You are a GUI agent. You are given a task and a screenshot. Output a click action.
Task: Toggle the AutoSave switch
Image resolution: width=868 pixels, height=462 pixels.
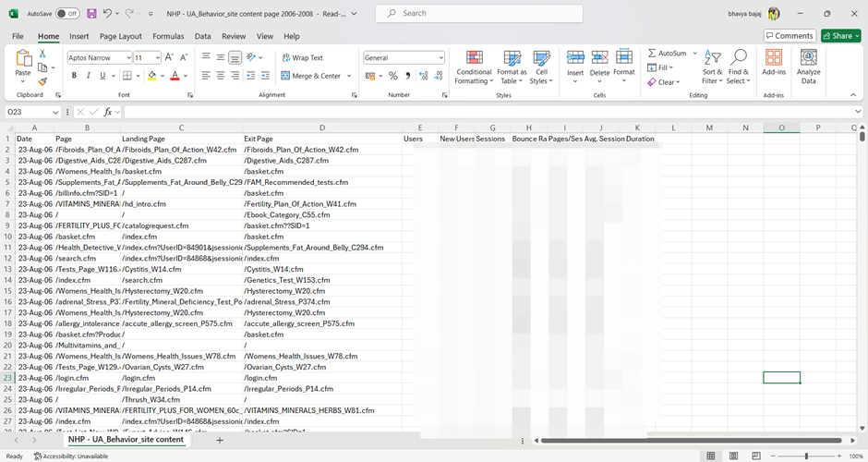tap(67, 14)
